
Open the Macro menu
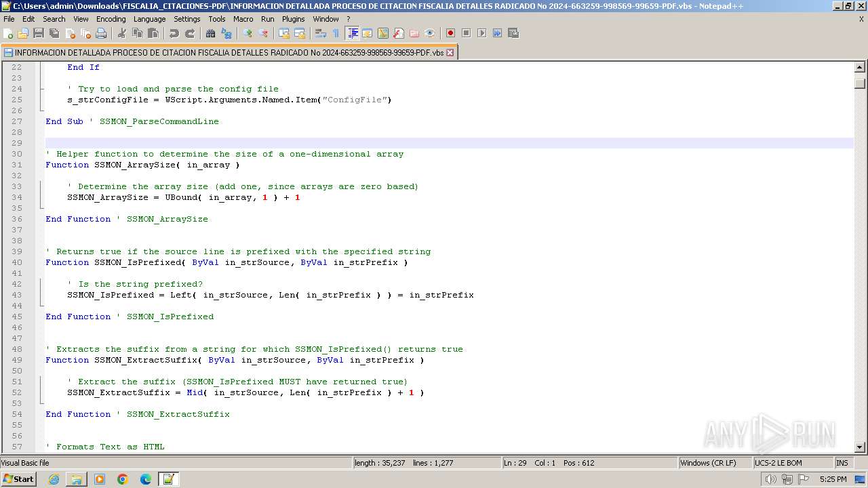tap(243, 19)
